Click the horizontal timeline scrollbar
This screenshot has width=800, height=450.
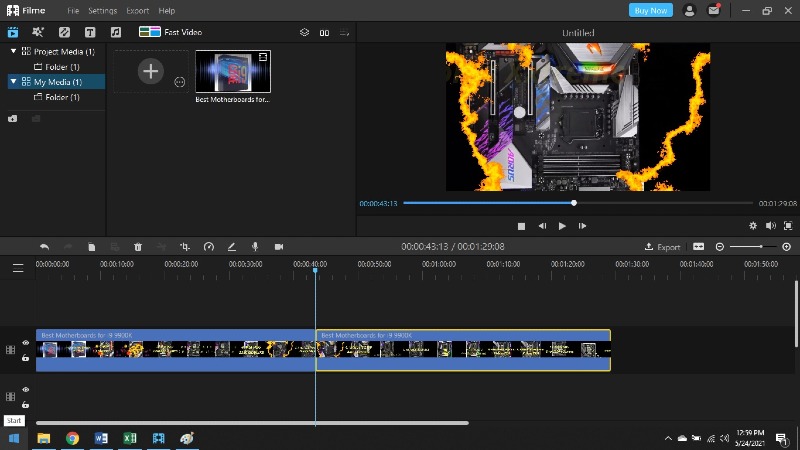(252, 423)
